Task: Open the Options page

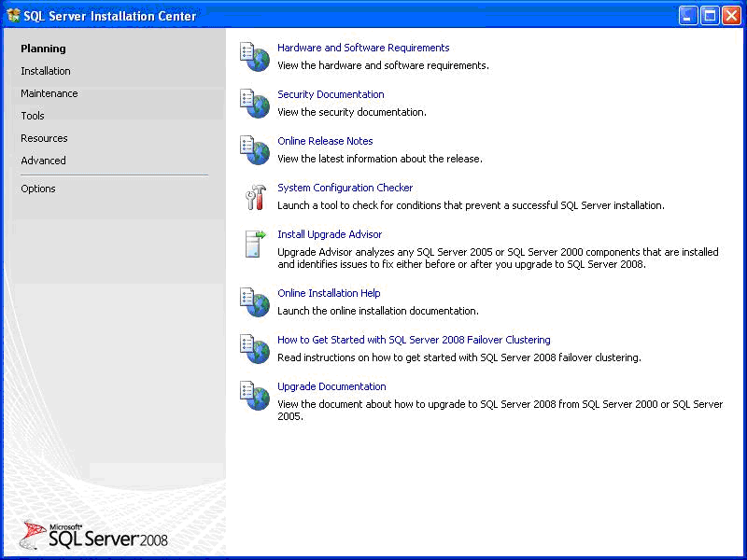Action: point(38,189)
